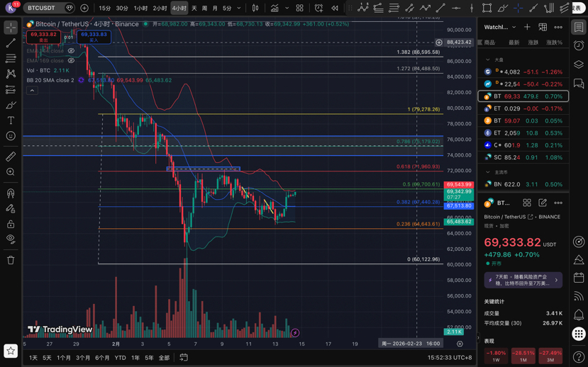Expand the indicators favorites dropdown arrow

coord(287,8)
